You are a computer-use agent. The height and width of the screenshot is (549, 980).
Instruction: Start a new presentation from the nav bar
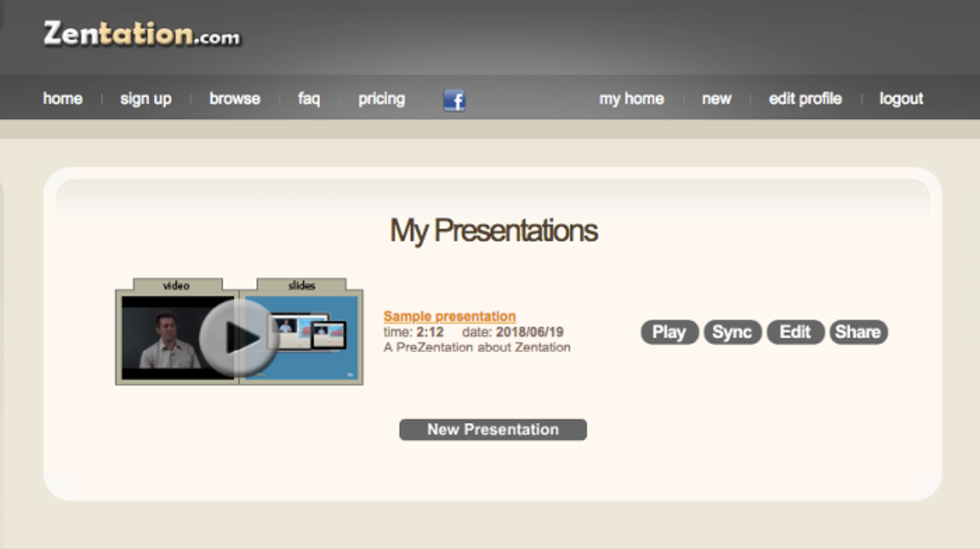[716, 98]
